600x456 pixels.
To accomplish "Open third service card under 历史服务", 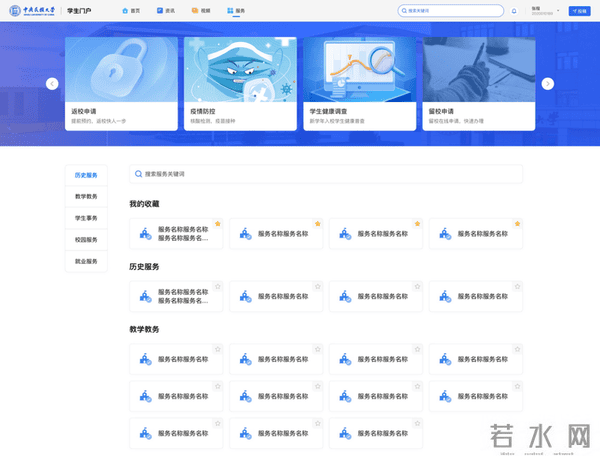I will [x=376, y=296].
